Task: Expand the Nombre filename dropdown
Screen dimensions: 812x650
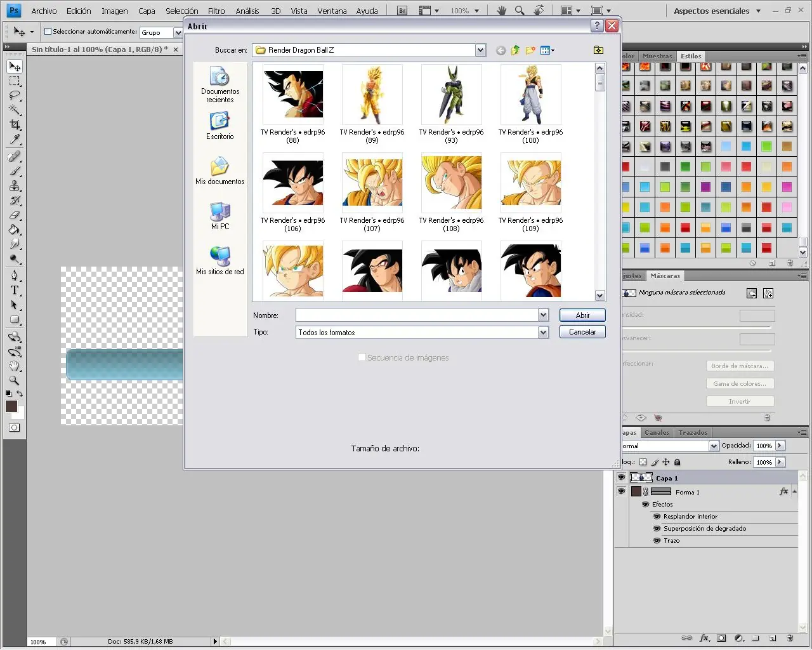Action: pyautogui.click(x=543, y=315)
